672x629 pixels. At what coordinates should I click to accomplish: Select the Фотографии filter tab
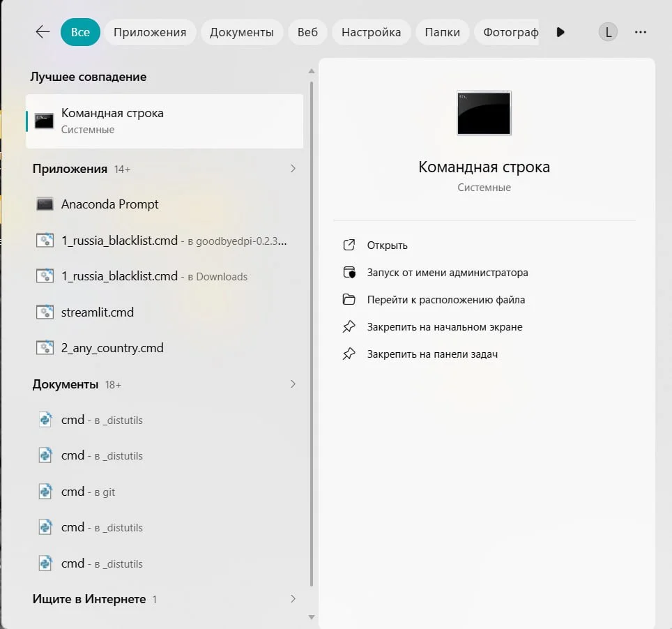tap(507, 32)
